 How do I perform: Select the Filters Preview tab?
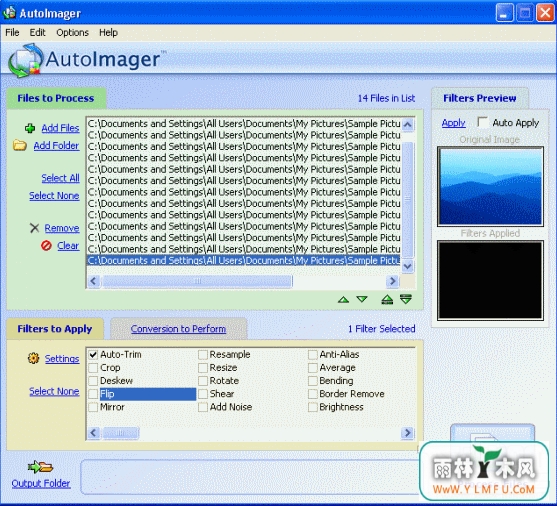(x=480, y=98)
